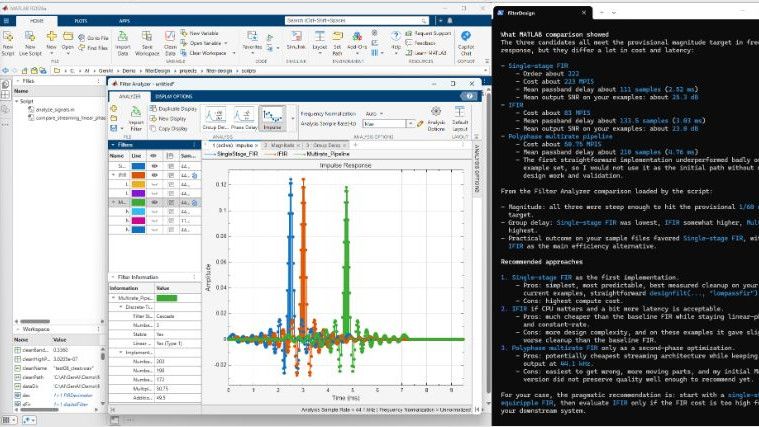Select the ANALYZER tab
The width and height of the screenshot is (759, 427).
click(x=130, y=96)
